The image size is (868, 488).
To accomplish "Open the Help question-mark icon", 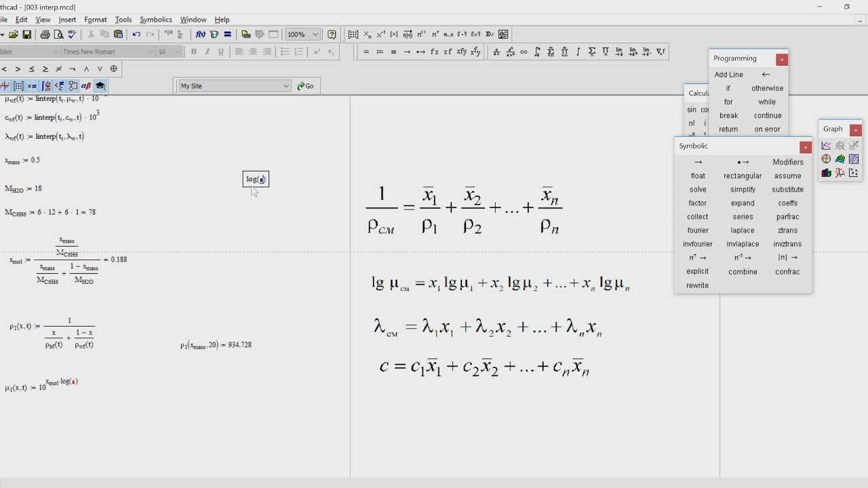I will [x=332, y=35].
